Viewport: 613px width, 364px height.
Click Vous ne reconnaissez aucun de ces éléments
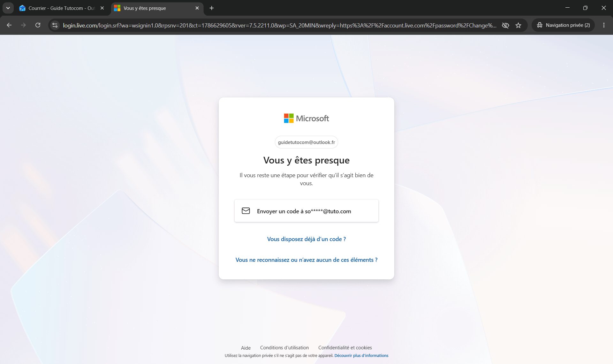tap(306, 260)
